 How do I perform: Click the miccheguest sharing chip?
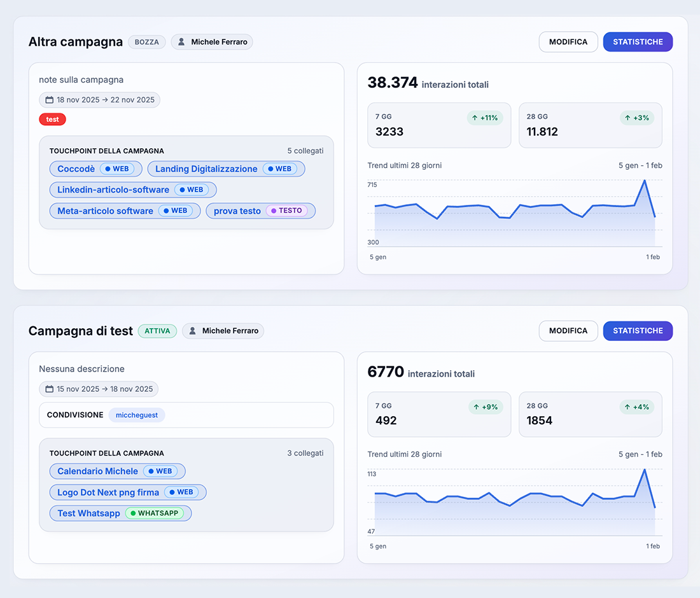(x=136, y=415)
